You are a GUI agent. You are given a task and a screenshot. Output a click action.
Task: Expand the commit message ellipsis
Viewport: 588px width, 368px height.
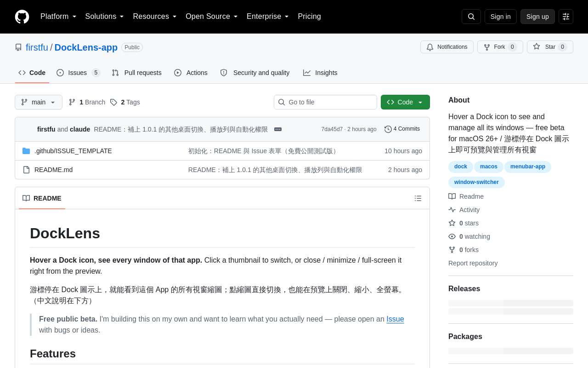[278, 129]
